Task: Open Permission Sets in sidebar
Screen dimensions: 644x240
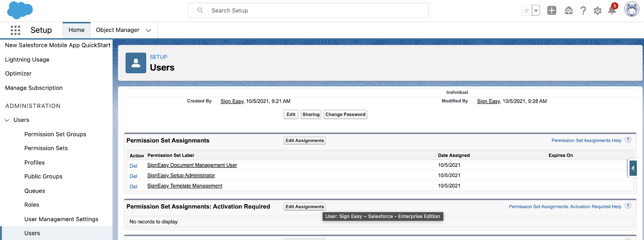Action: (x=46, y=148)
